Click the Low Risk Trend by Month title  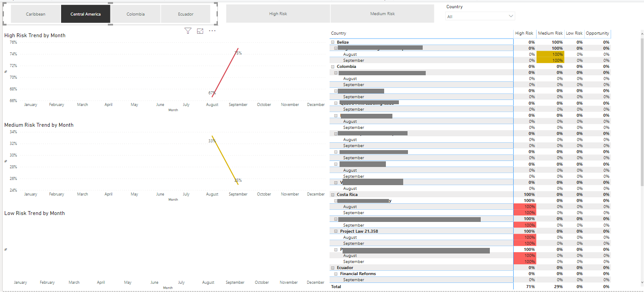[35, 213]
